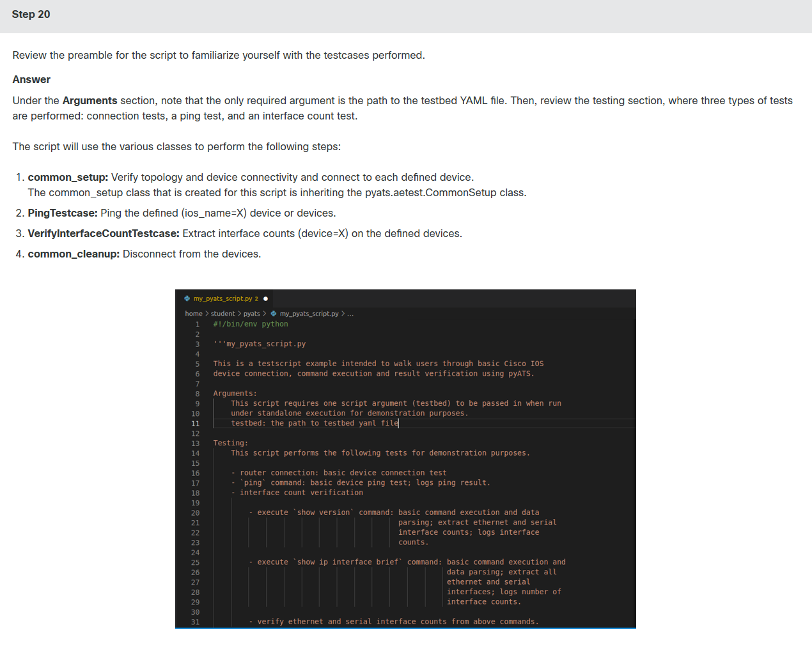Click my_pyats_script.py in the breadcrumb path
812x646 pixels.
pyautogui.click(x=309, y=314)
